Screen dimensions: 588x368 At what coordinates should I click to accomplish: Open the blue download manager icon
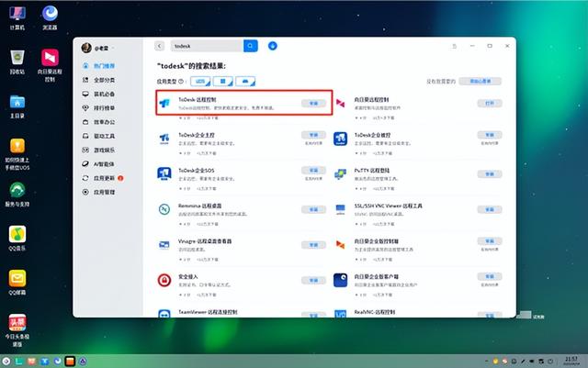coord(273,46)
